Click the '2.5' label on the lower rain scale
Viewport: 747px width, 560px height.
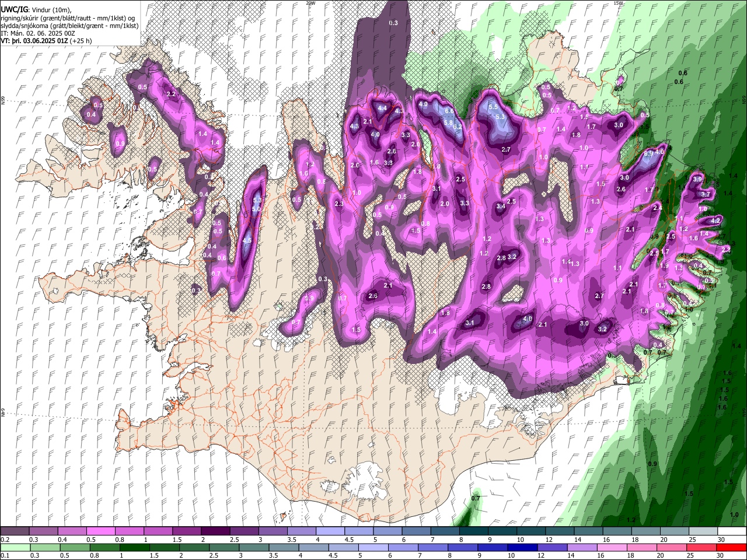tap(212, 555)
